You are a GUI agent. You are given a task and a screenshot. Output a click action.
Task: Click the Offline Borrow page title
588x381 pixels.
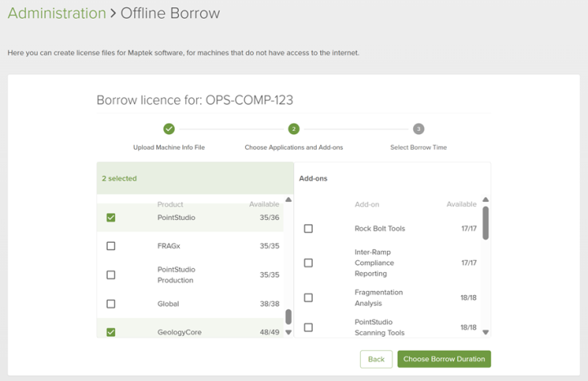pos(170,13)
